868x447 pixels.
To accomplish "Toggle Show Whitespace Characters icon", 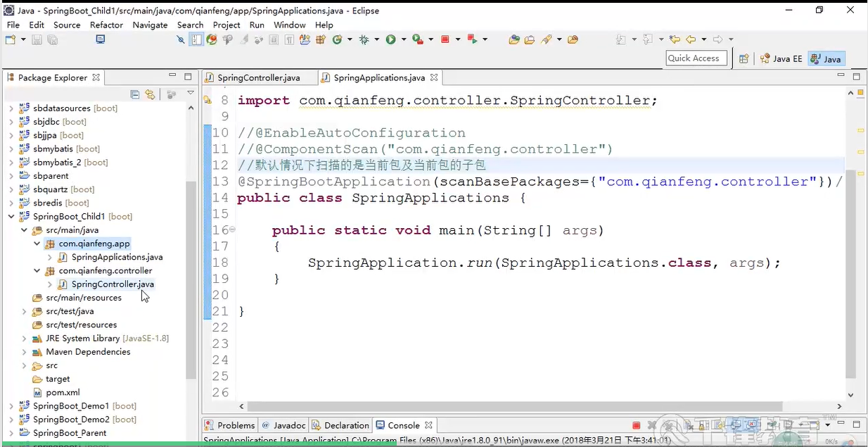I will pos(290,40).
